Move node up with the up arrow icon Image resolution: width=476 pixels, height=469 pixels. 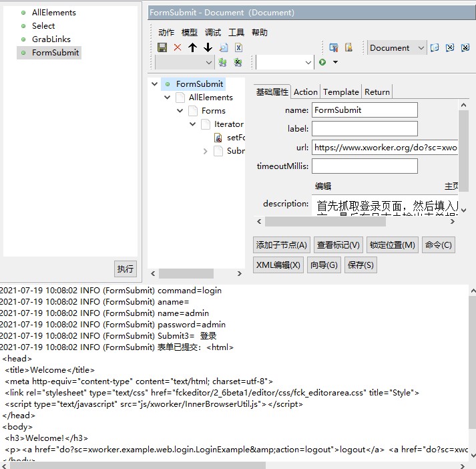pos(192,47)
